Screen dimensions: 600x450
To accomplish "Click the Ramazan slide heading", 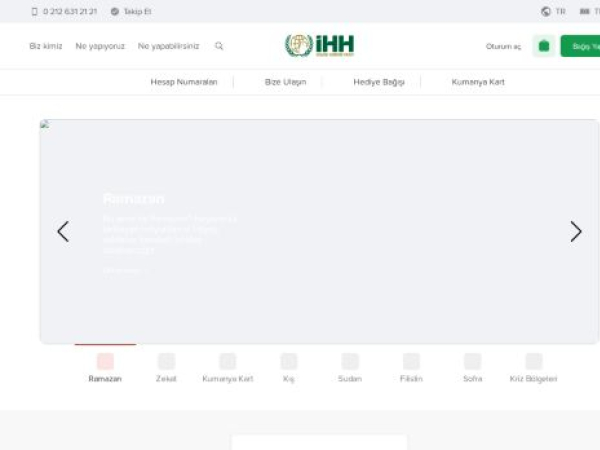I will click(x=134, y=199).
